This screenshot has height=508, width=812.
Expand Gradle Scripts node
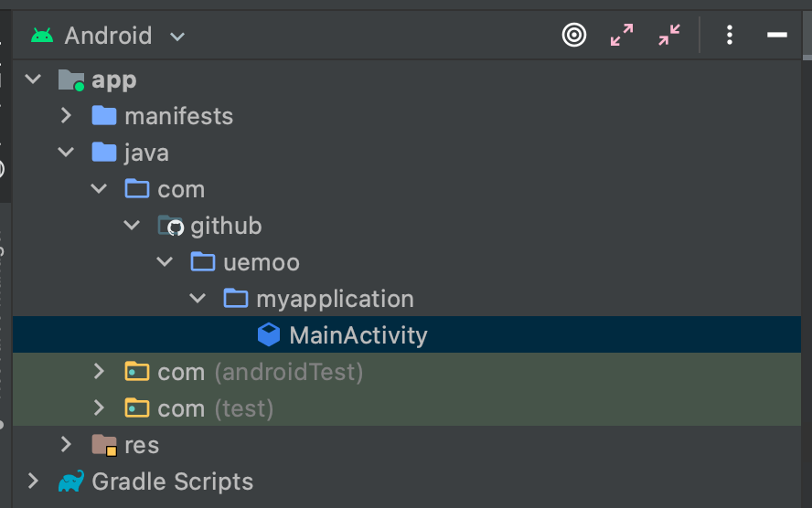(33, 482)
